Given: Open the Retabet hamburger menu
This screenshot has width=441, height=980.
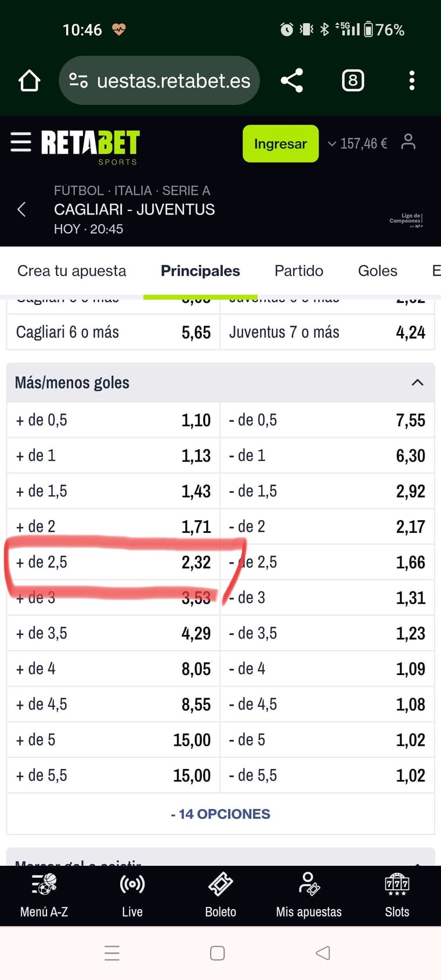Looking at the screenshot, I should [21, 142].
